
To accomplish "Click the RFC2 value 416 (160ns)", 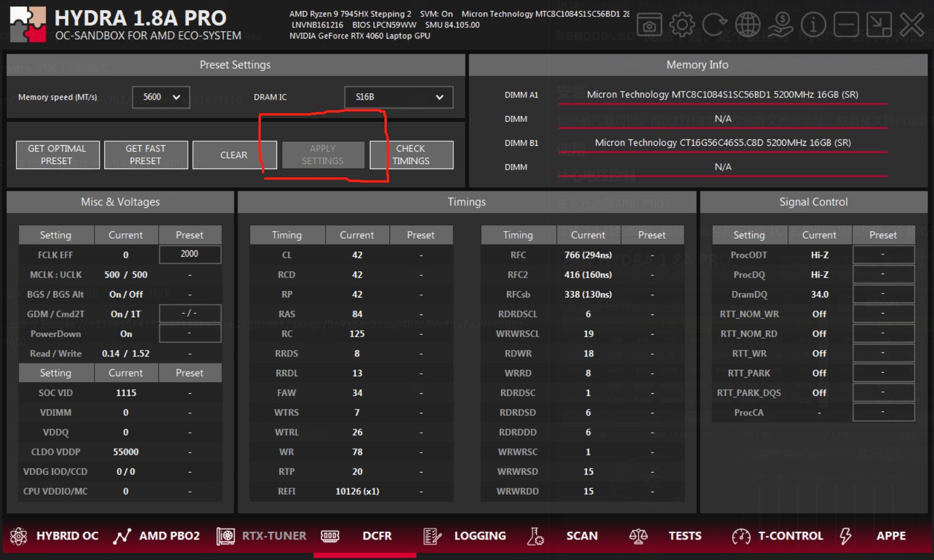I will coord(588,275).
